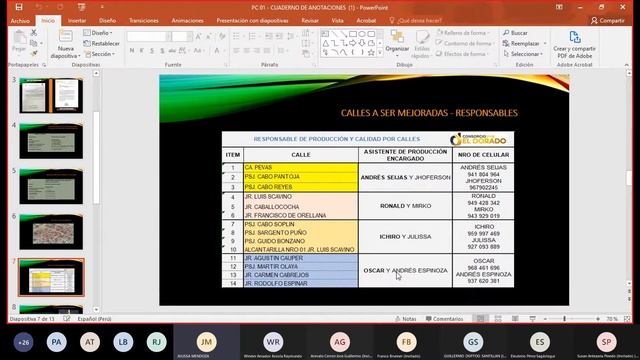Toggle strikethrough abc formatting

tap(172, 51)
